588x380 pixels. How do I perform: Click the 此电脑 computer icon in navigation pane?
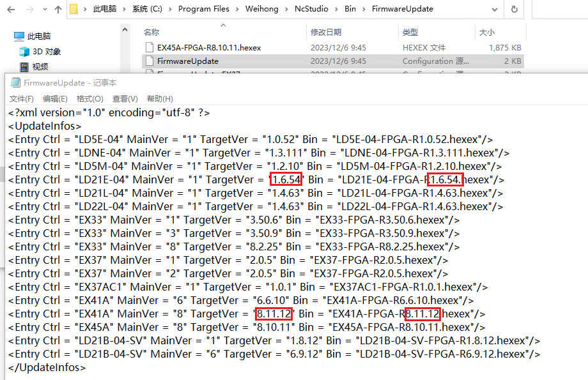19,36
